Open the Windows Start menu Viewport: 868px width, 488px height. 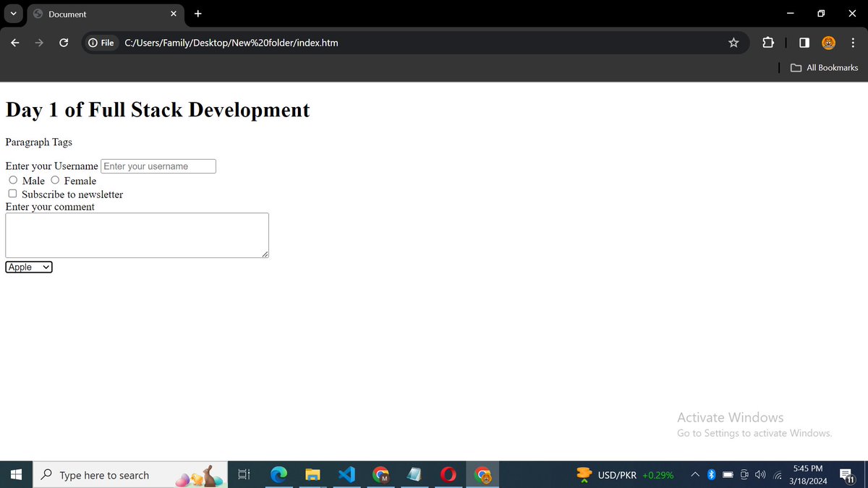(16, 475)
